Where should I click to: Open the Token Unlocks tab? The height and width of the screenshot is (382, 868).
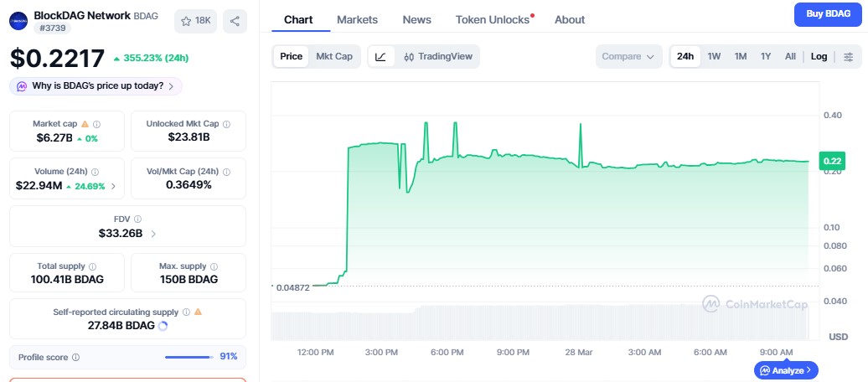493,20
